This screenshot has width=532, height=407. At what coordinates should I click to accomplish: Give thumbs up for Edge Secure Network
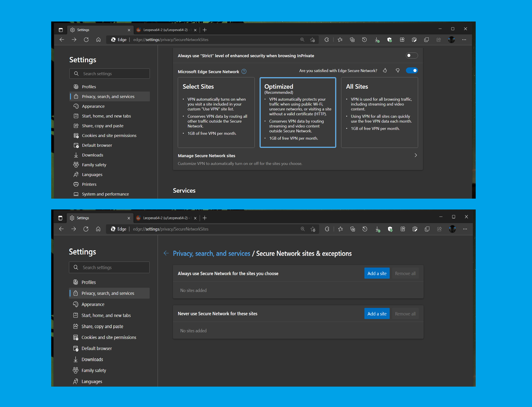click(x=385, y=70)
